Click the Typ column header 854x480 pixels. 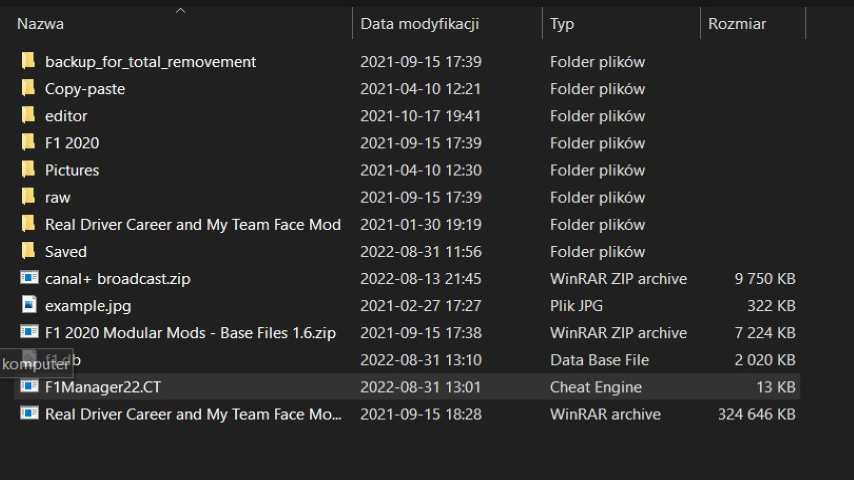click(x=562, y=23)
